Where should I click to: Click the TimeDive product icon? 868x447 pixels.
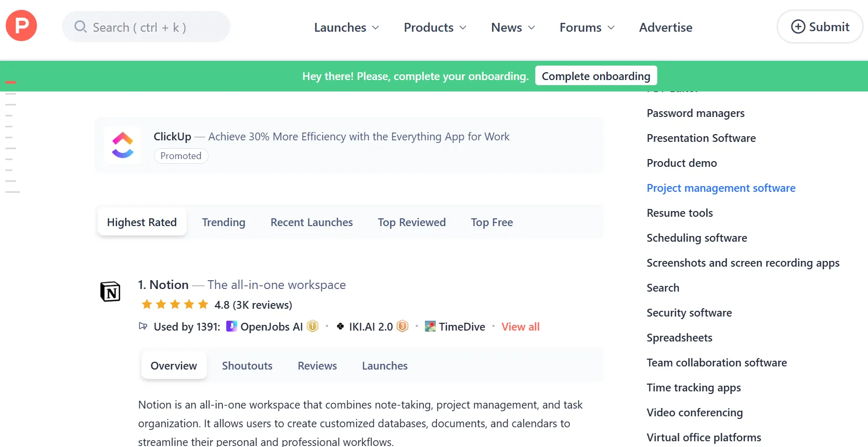coord(430,326)
